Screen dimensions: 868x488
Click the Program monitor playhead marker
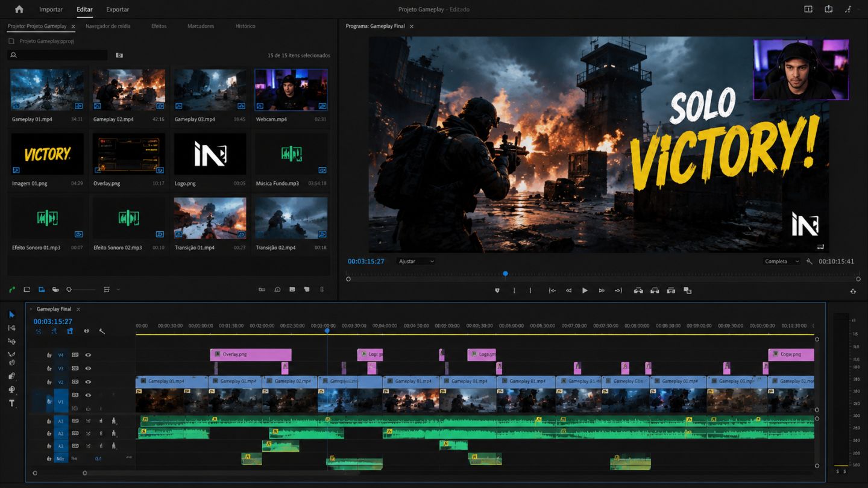pos(505,274)
